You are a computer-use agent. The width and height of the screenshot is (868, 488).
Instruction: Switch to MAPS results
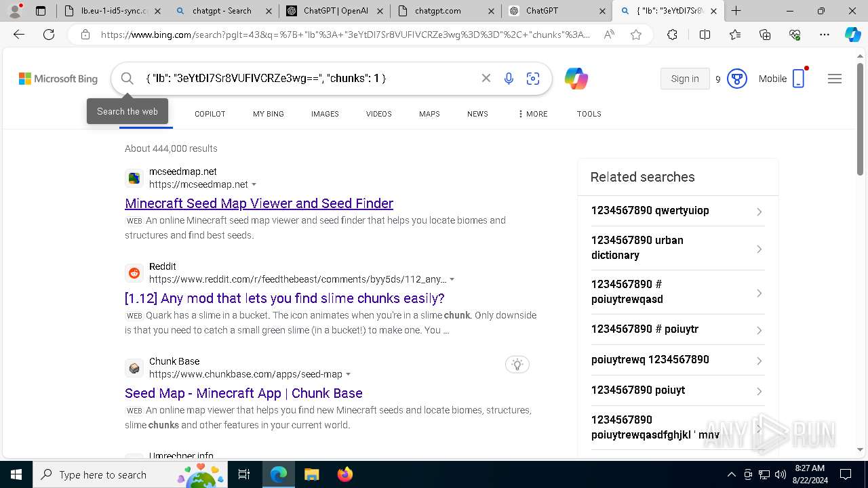click(x=429, y=114)
